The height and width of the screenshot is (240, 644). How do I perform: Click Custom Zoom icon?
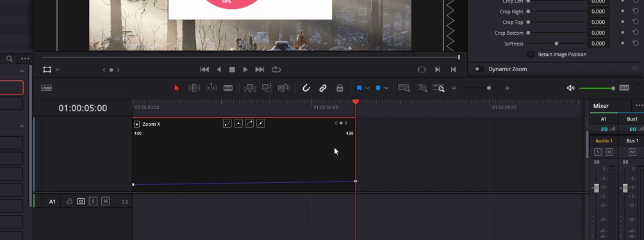[438, 88]
